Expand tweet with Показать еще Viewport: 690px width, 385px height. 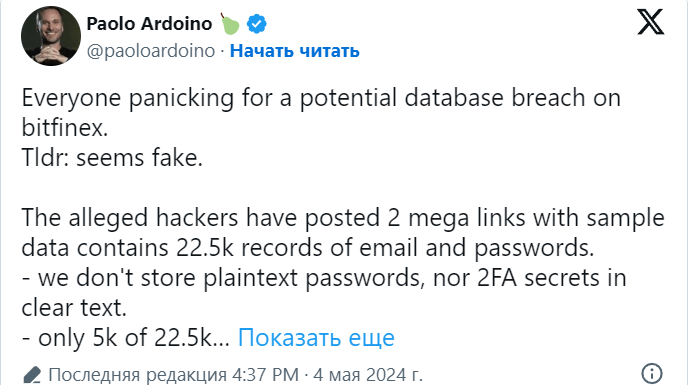316,337
